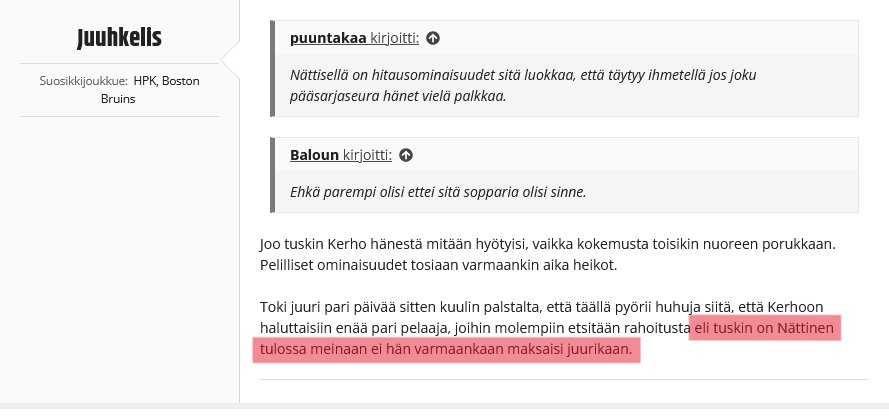Click "kirjoitti:" in the puuntakaa quote header
This screenshot has width=889, height=416.
[x=396, y=39]
